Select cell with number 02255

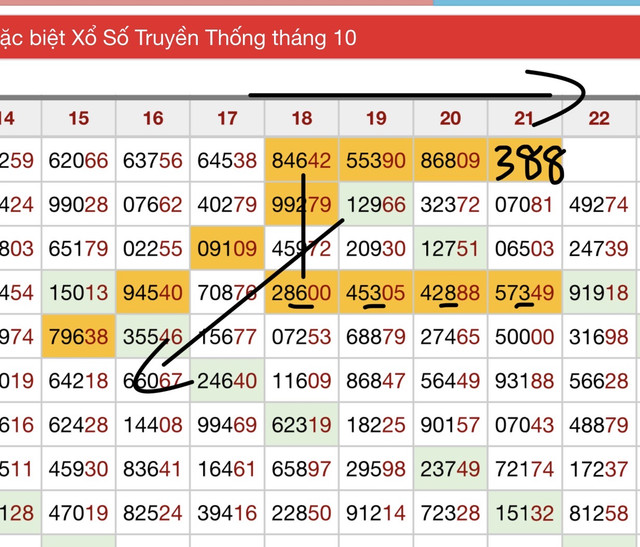[x=153, y=248]
